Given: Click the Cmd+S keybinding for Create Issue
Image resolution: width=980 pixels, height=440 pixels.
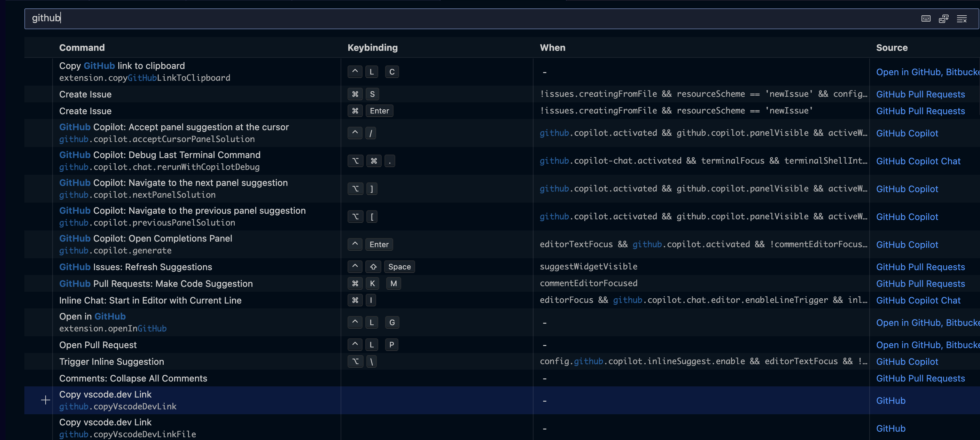Looking at the screenshot, I should click(363, 94).
